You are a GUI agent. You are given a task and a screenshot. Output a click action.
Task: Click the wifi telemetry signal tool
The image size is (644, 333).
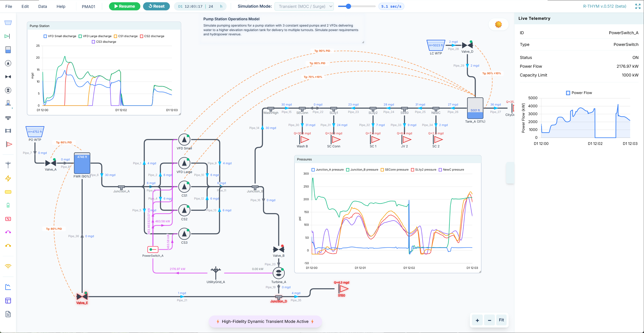click(8, 266)
